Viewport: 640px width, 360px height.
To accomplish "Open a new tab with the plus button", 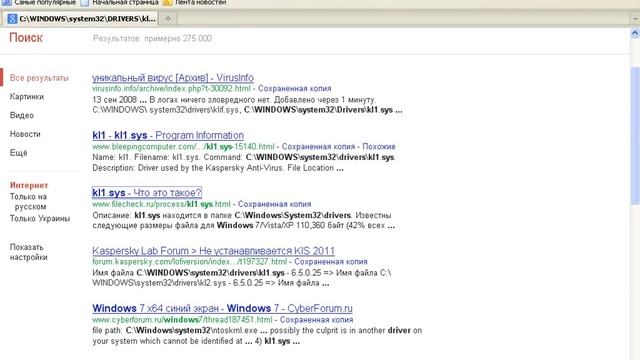I will pyautogui.click(x=168, y=18).
